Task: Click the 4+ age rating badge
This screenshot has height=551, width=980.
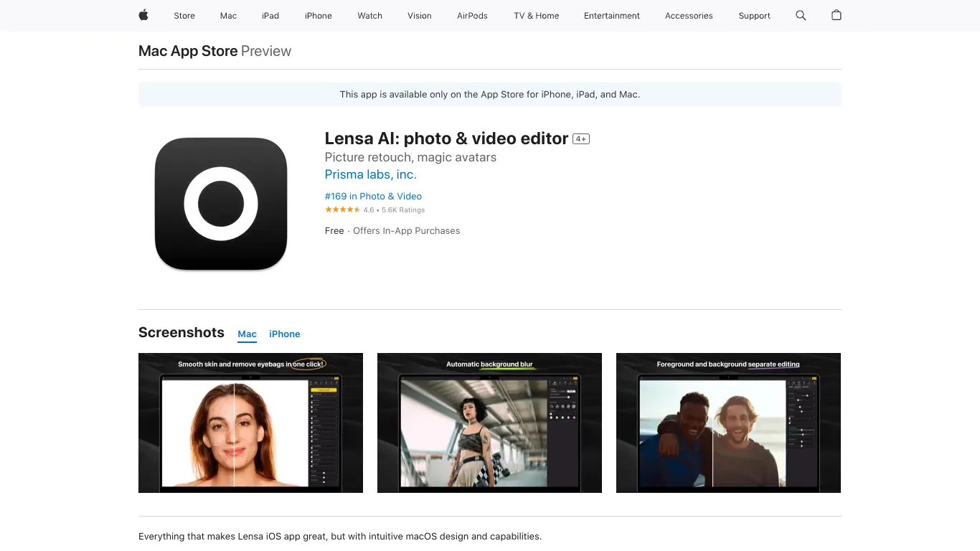Action: tap(581, 139)
